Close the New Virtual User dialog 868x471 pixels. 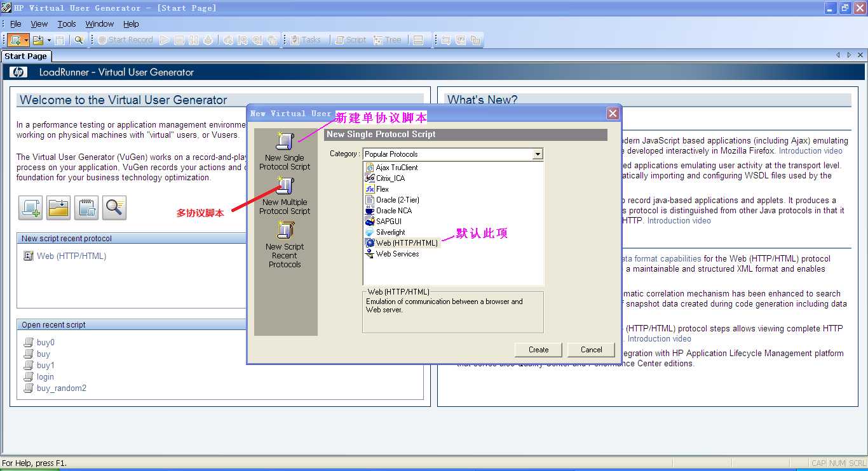[x=613, y=114]
